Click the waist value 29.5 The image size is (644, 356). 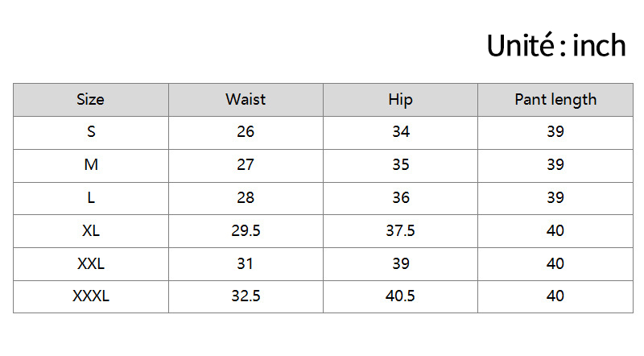(246, 231)
